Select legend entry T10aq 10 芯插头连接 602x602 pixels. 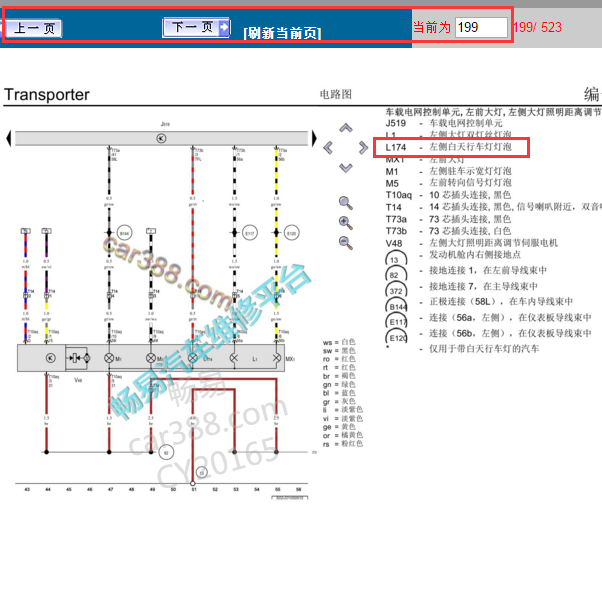pyautogui.click(x=448, y=195)
